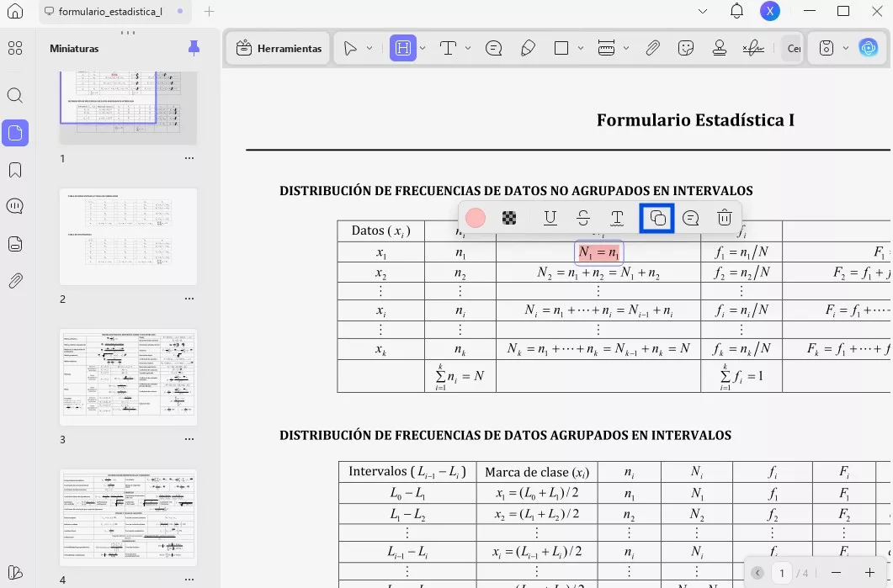The image size is (893, 588).
Task: Select the sticky note comment tool
Action: pos(494,49)
